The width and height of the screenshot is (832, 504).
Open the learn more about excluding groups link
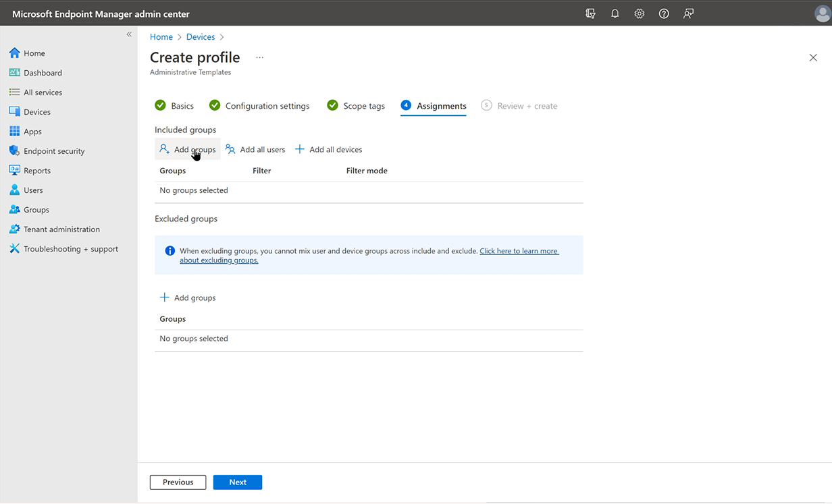tap(369, 255)
